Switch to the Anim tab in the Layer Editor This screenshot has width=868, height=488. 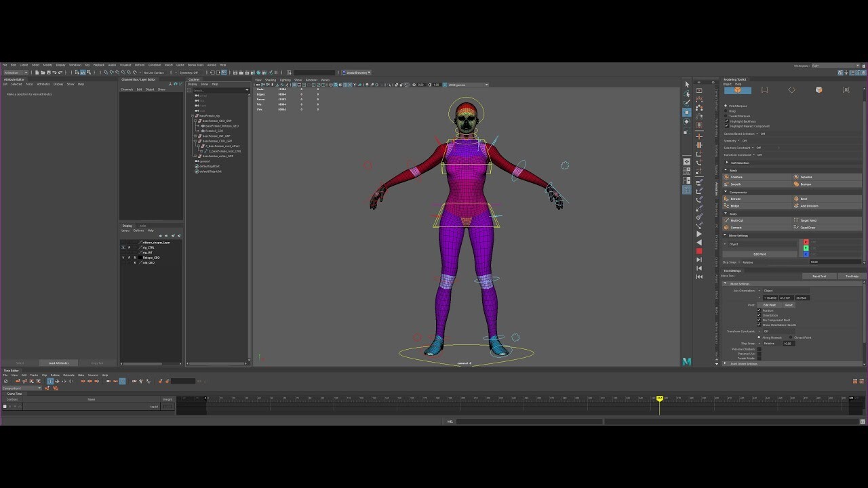[142, 226]
